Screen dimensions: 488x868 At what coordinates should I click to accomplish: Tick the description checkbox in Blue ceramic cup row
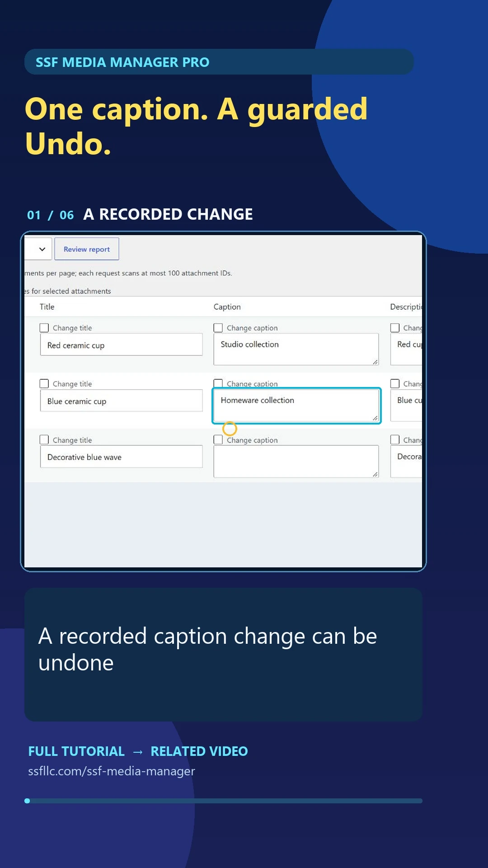[x=395, y=384]
